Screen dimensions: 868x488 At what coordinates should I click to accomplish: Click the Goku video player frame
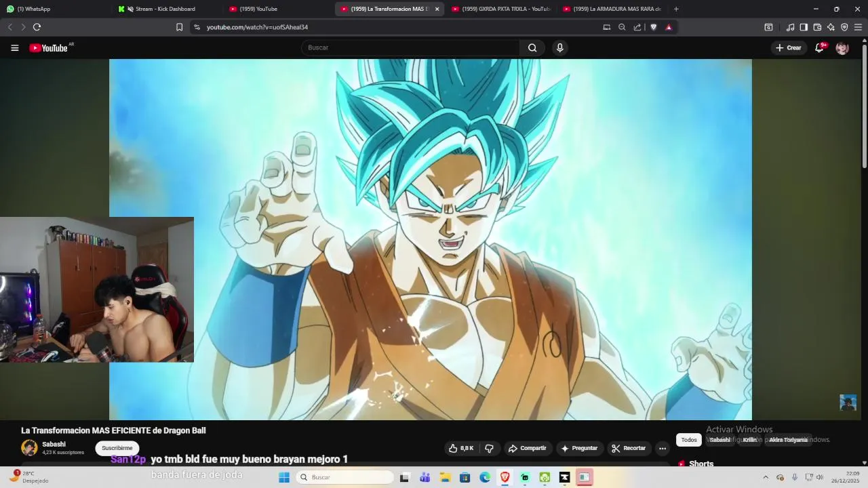pyautogui.click(x=430, y=239)
